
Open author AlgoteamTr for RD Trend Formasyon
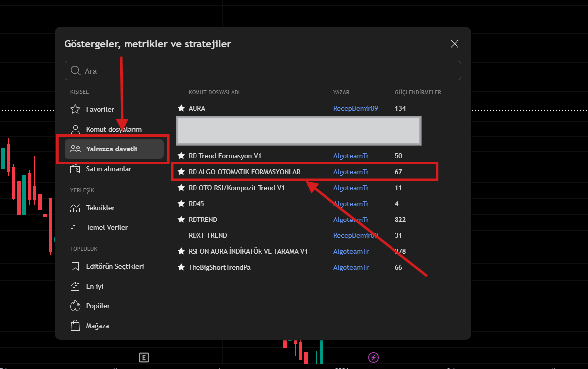(351, 156)
